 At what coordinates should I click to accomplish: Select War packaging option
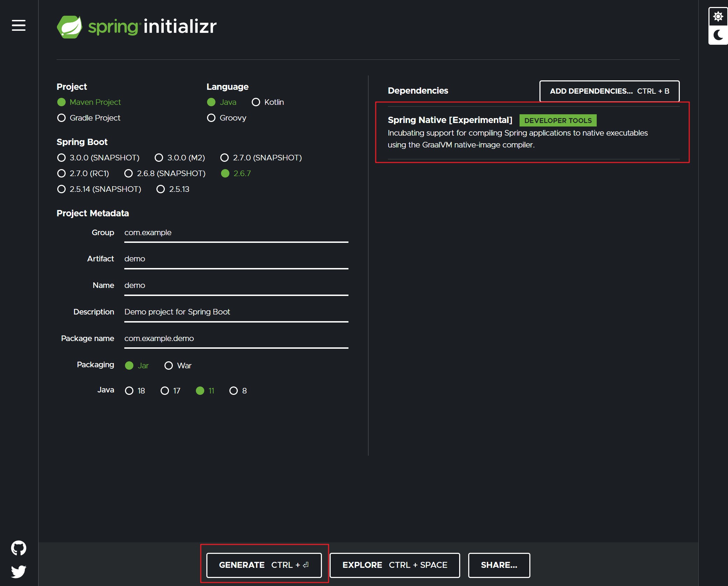[178, 366]
